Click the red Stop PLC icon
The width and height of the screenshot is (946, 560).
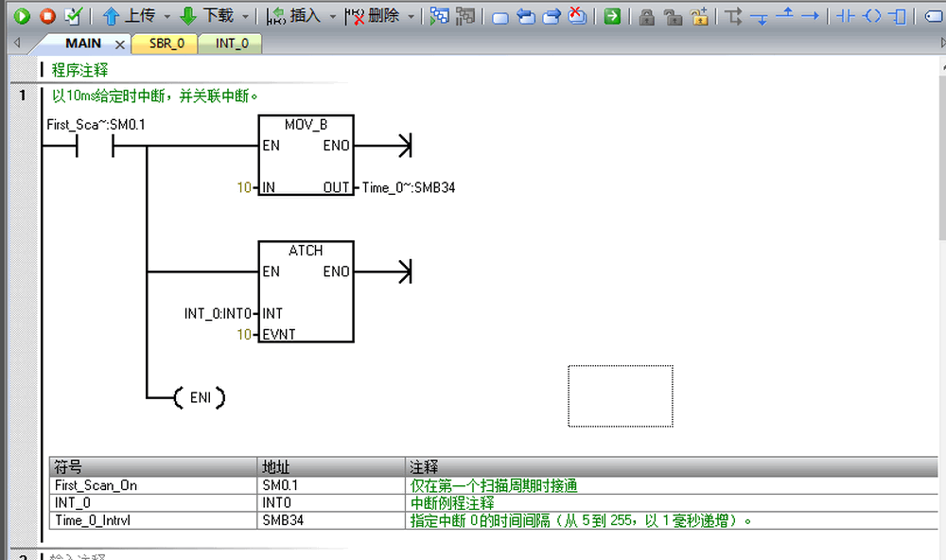coord(47,16)
